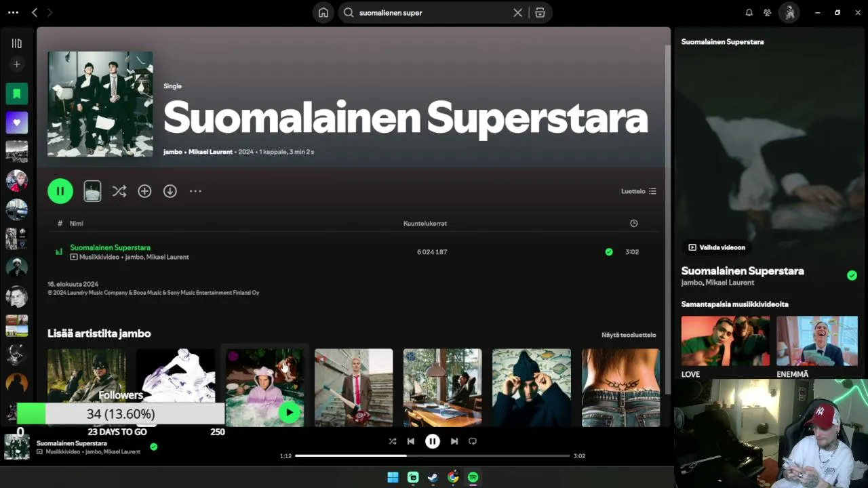Download the single with the arrow icon
This screenshot has width=868, height=488.
coord(170,191)
